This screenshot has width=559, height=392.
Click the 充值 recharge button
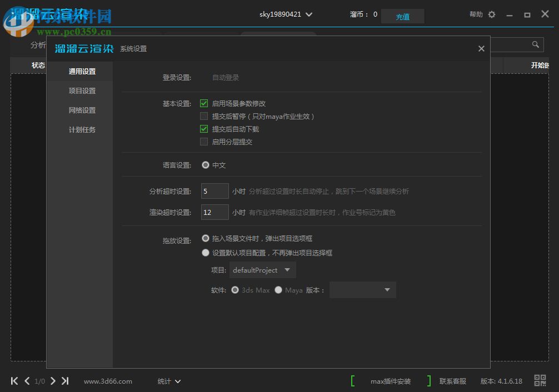pos(402,16)
